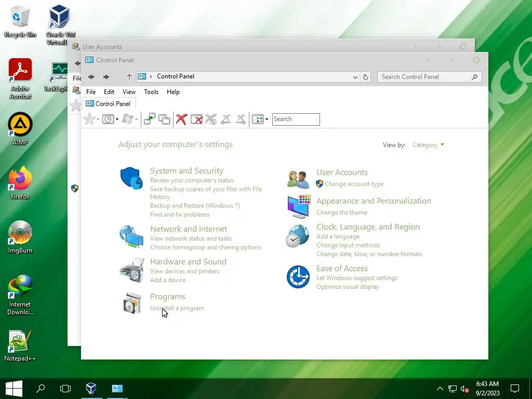Image resolution: width=532 pixels, height=399 pixels.
Task: Click Find and fix problems link
Action: [x=179, y=215]
